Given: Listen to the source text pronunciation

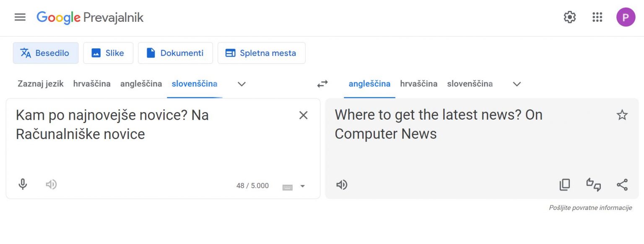Looking at the screenshot, I should click(51, 184).
